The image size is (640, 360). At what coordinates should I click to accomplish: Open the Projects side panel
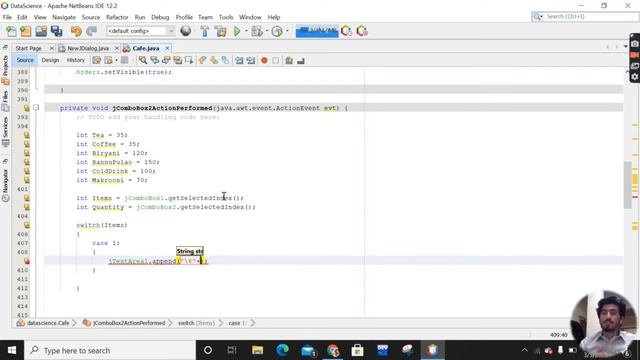click(5, 70)
